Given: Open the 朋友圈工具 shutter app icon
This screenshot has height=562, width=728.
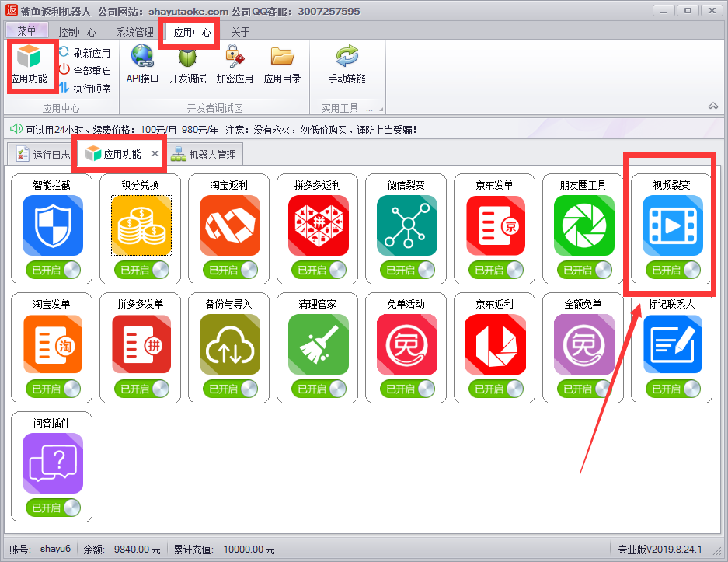Looking at the screenshot, I should point(584,225).
